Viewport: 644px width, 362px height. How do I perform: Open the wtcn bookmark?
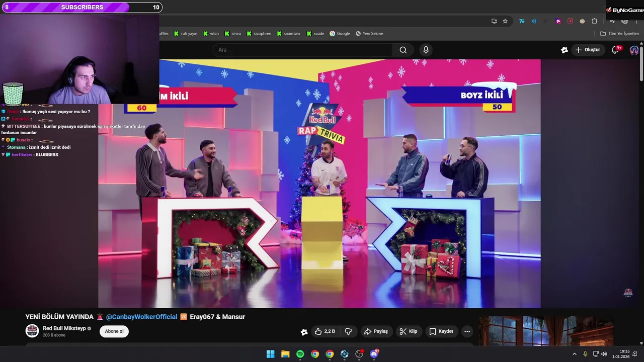coord(211,34)
